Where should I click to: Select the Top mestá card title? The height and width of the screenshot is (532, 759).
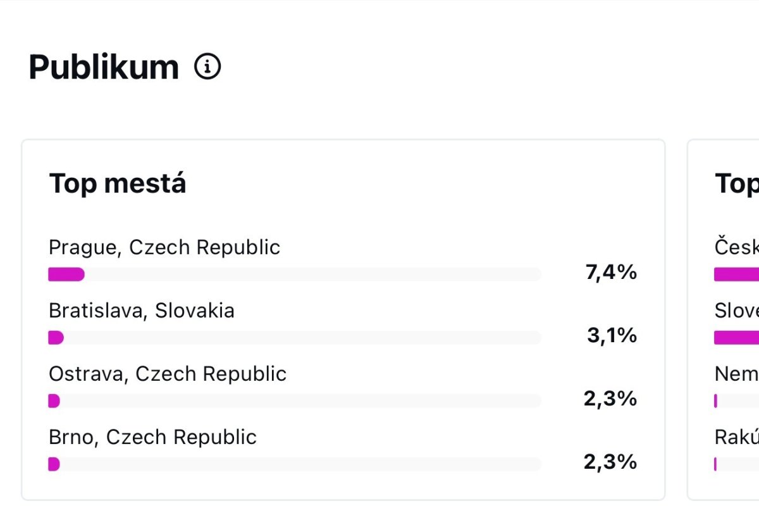tap(118, 184)
